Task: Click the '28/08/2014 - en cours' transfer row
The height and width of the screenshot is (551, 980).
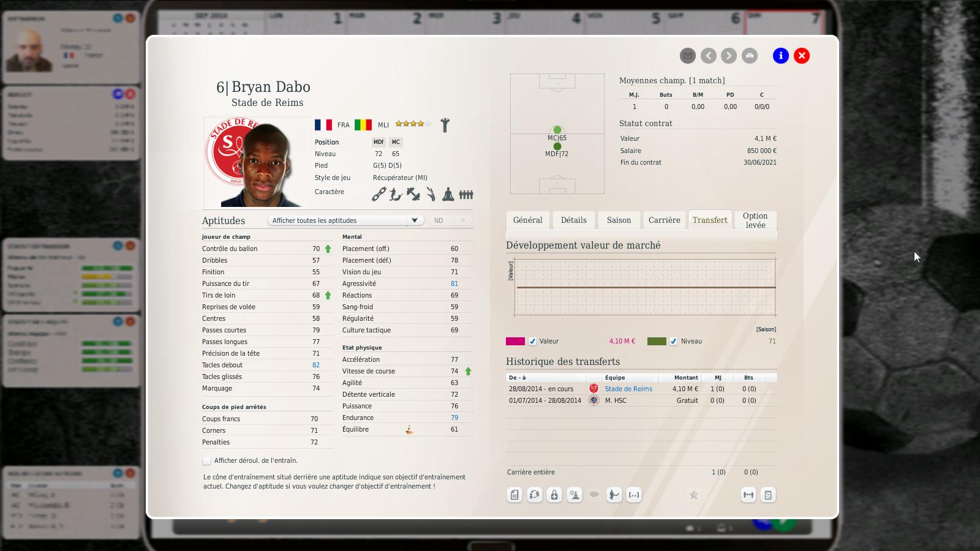Action: (641, 389)
